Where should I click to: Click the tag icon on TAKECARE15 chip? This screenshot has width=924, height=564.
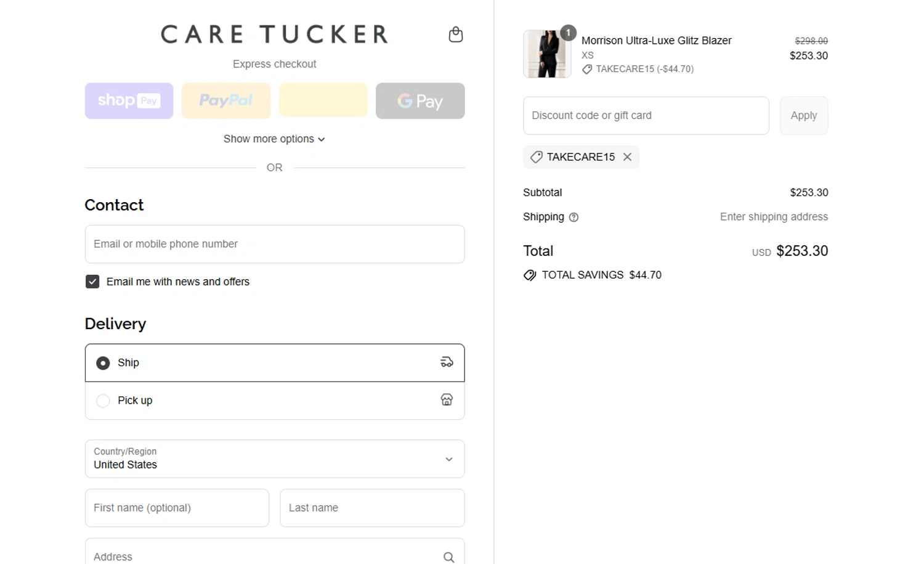[537, 157]
